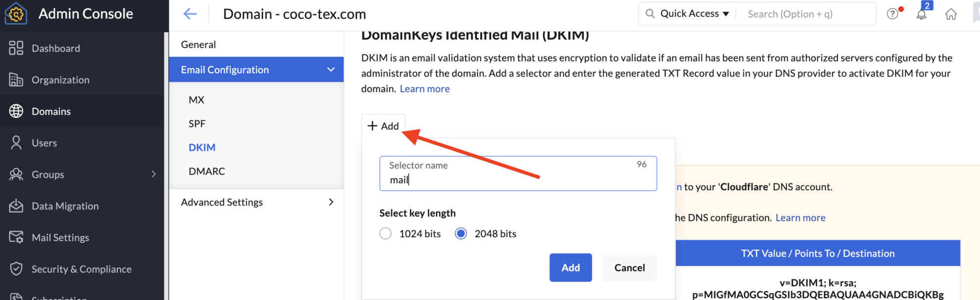Open the DMARC configuration tab
The height and width of the screenshot is (300, 980).
tap(207, 171)
